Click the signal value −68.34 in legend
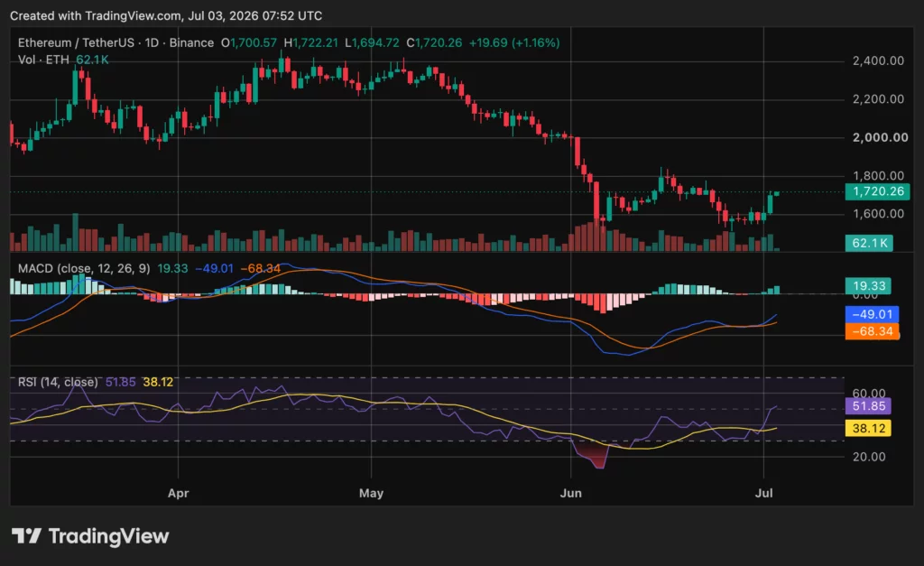The height and width of the screenshot is (566, 924). [x=261, y=268]
